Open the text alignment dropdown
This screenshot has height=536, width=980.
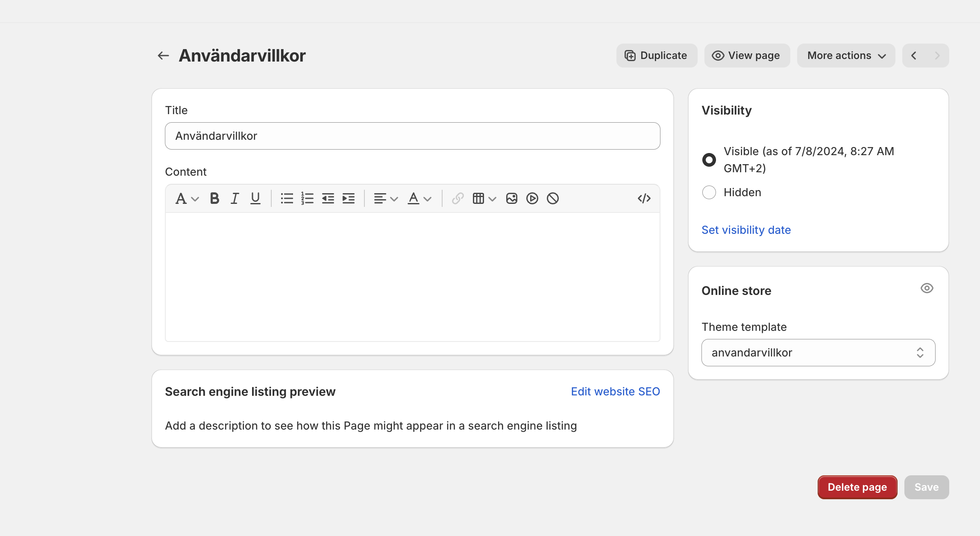[385, 198]
